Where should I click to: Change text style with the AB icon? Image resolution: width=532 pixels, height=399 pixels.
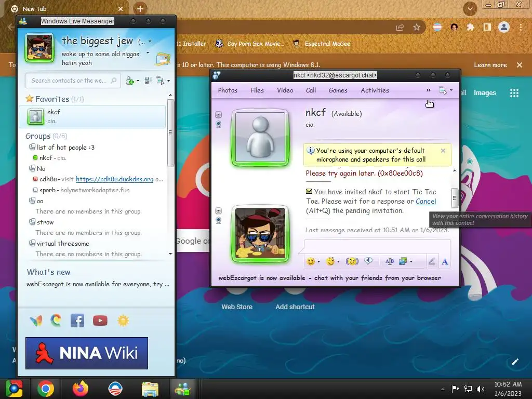[390, 261]
